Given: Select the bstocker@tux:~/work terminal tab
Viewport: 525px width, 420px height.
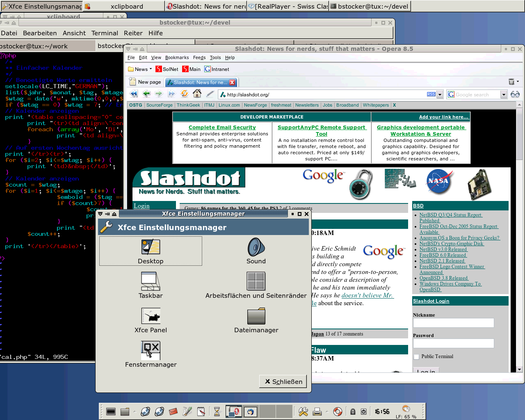Looking at the screenshot, I should [x=48, y=46].
